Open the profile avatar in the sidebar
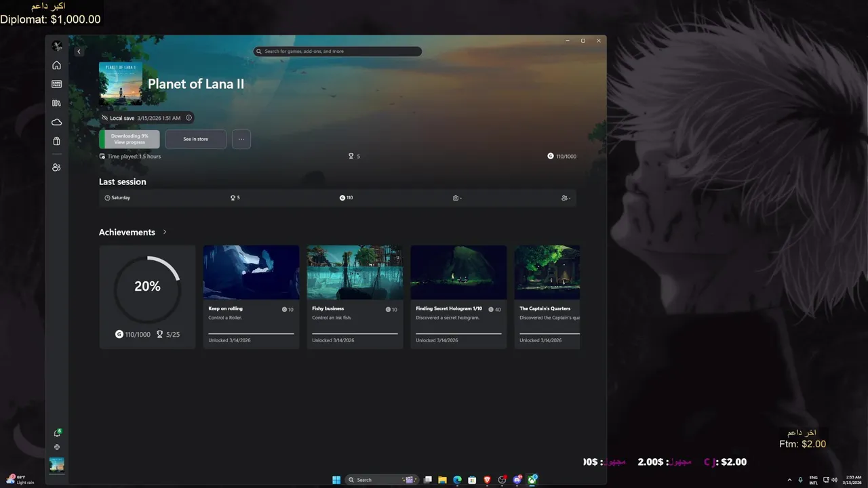 tap(57, 46)
